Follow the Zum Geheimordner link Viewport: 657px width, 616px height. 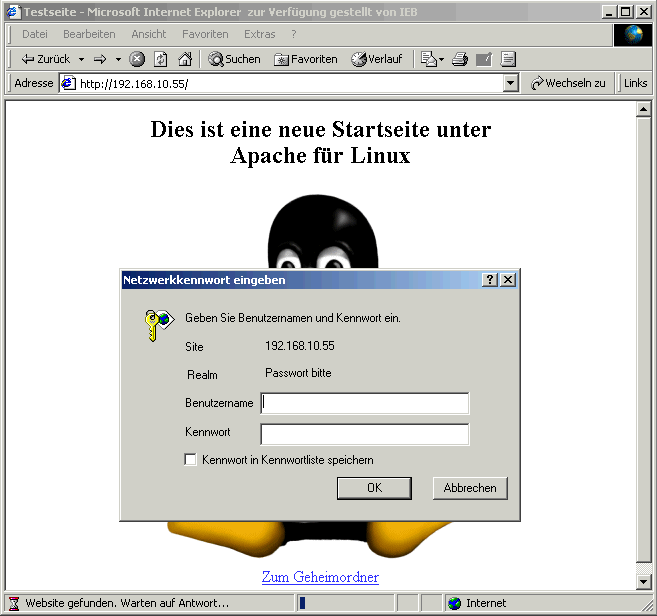point(320,577)
